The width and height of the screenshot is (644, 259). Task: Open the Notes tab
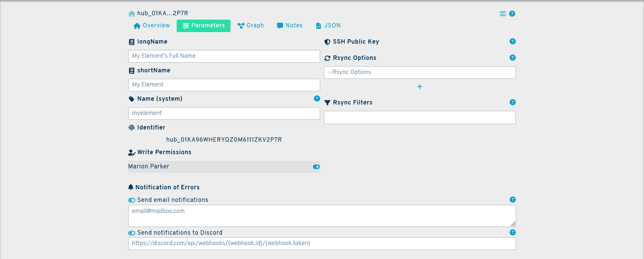[x=290, y=26]
